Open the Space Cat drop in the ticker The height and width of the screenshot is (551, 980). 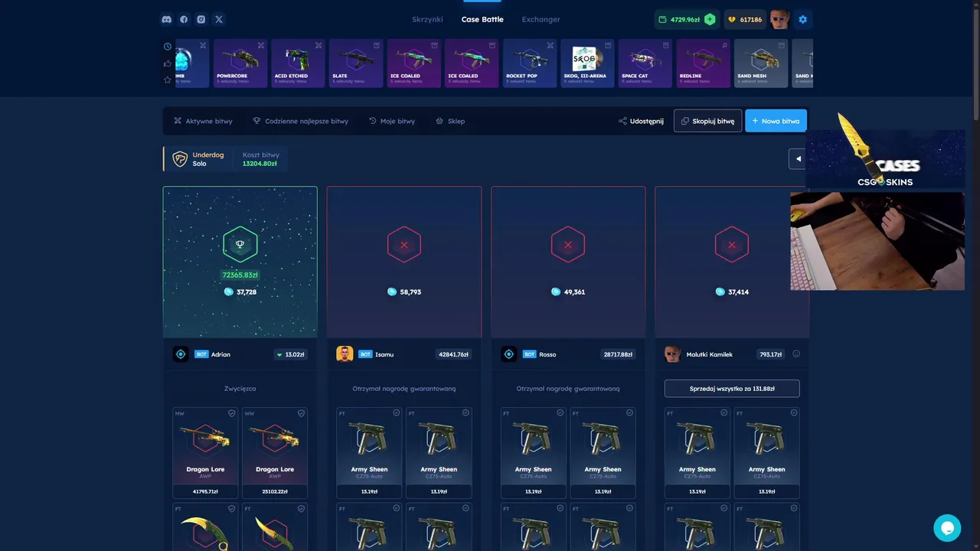click(x=645, y=63)
